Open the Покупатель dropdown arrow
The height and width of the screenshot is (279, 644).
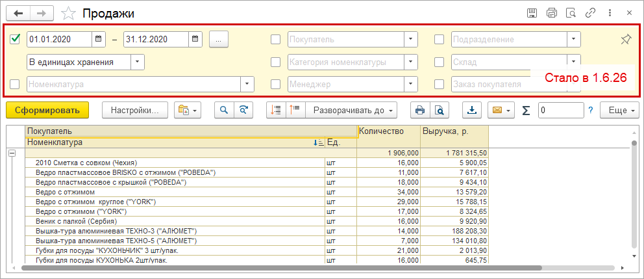pyautogui.click(x=411, y=40)
